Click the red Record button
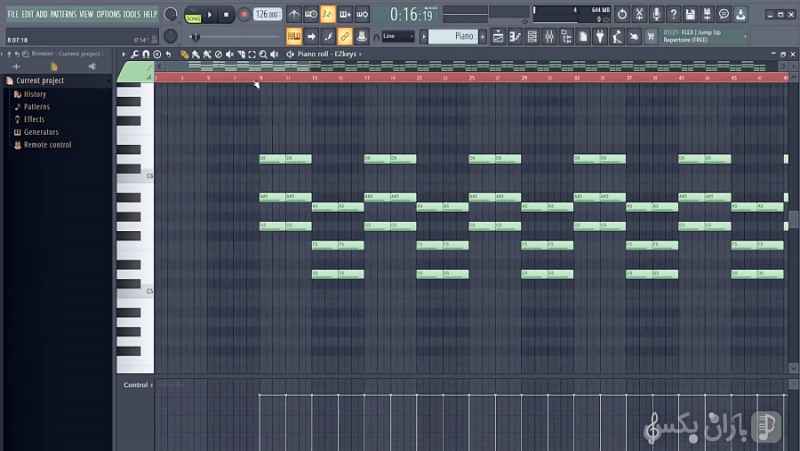The width and height of the screenshot is (800, 451). click(244, 15)
